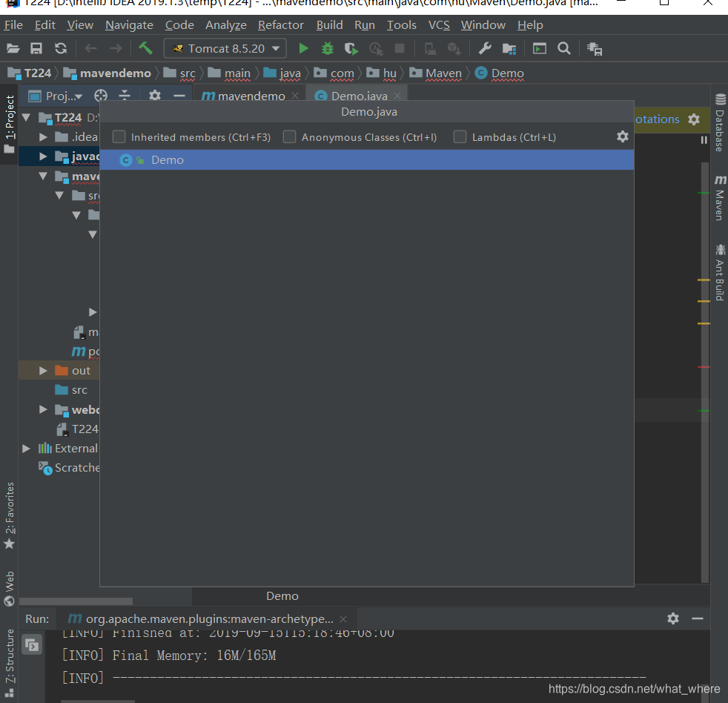Open the 1: Project side tab
The height and width of the screenshot is (703, 728).
click(10, 124)
